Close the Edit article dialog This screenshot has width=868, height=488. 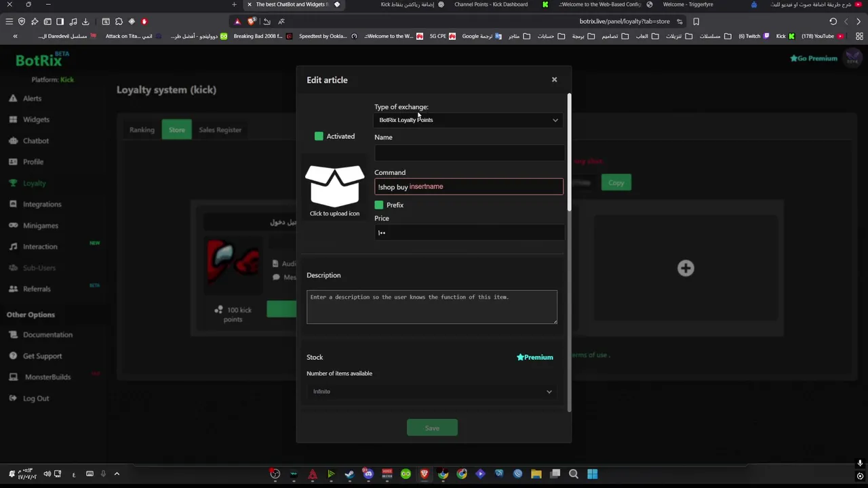(554, 80)
